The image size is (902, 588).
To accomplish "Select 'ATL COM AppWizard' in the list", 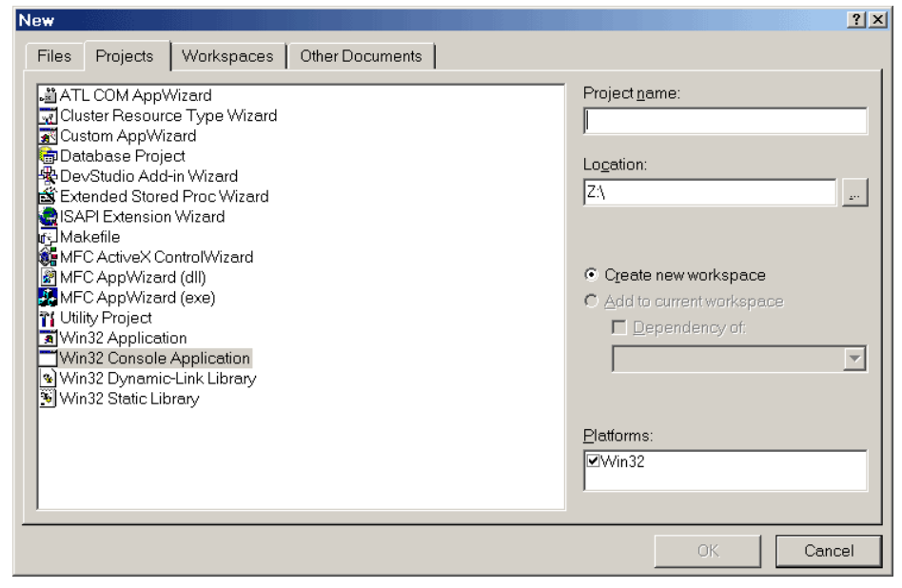I will [x=136, y=95].
